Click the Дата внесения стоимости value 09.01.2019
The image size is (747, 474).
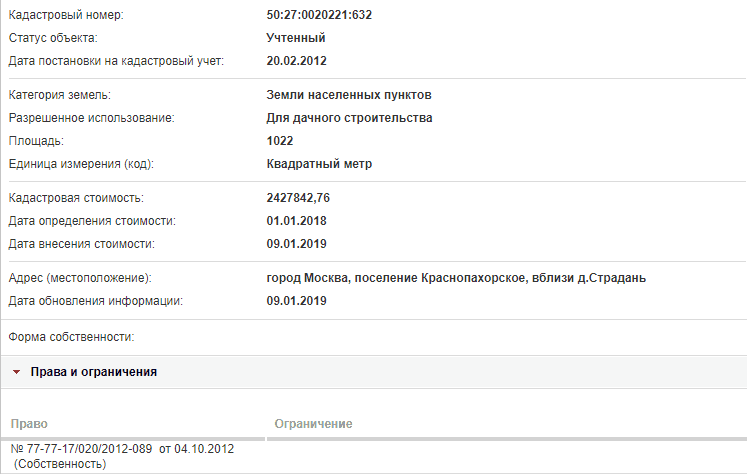tap(296, 244)
